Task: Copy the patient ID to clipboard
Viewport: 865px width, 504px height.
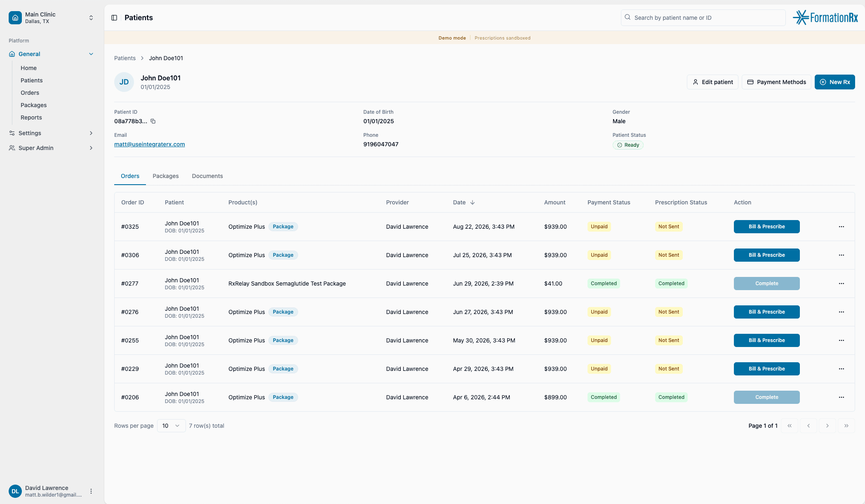Action: (x=153, y=121)
